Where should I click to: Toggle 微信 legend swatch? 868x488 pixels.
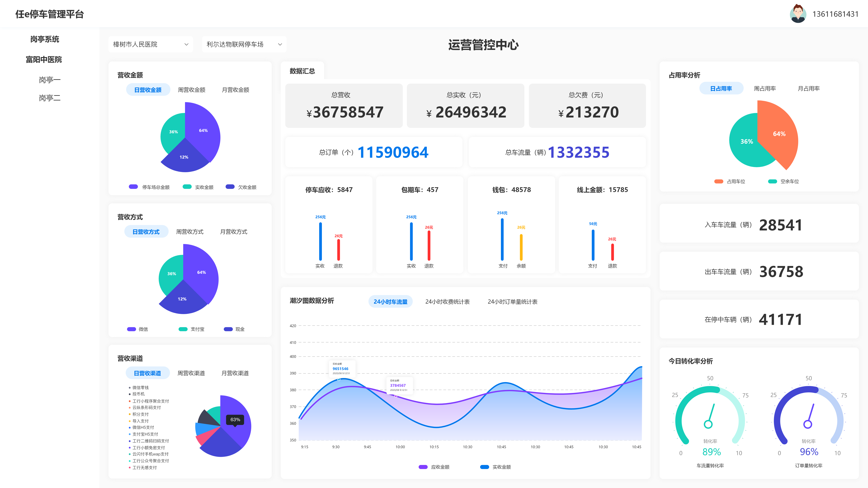pyautogui.click(x=131, y=329)
